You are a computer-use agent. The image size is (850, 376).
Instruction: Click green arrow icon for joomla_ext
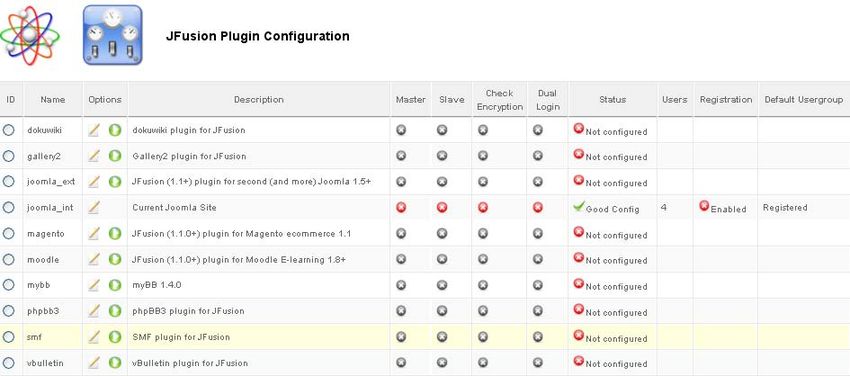pyautogui.click(x=114, y=181)
